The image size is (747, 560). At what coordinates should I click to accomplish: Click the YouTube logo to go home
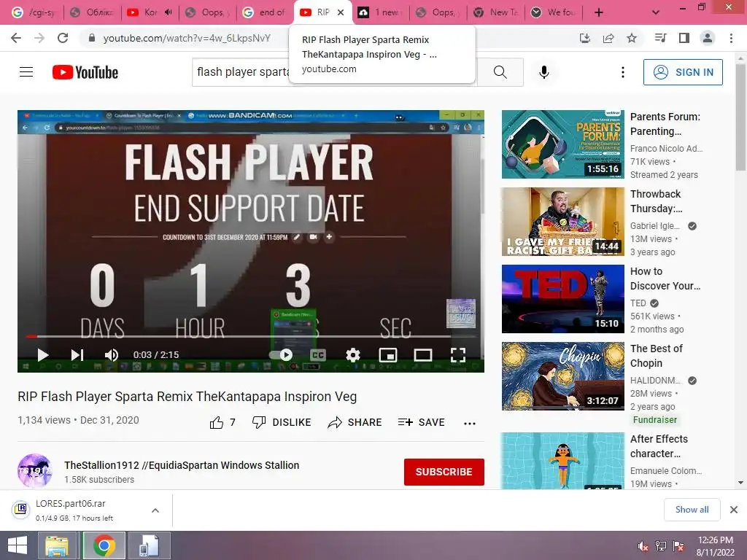click(x=85, y=72)
